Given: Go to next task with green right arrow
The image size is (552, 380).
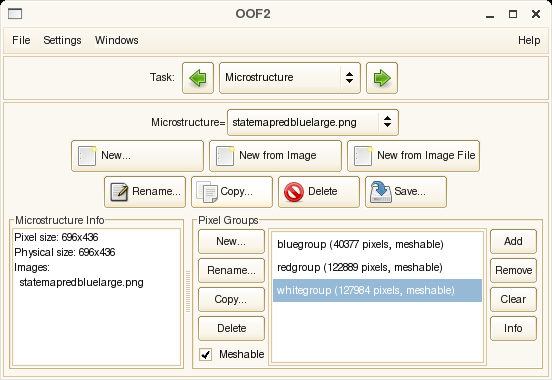Looking at the screenshot, I should click(382, 78).
